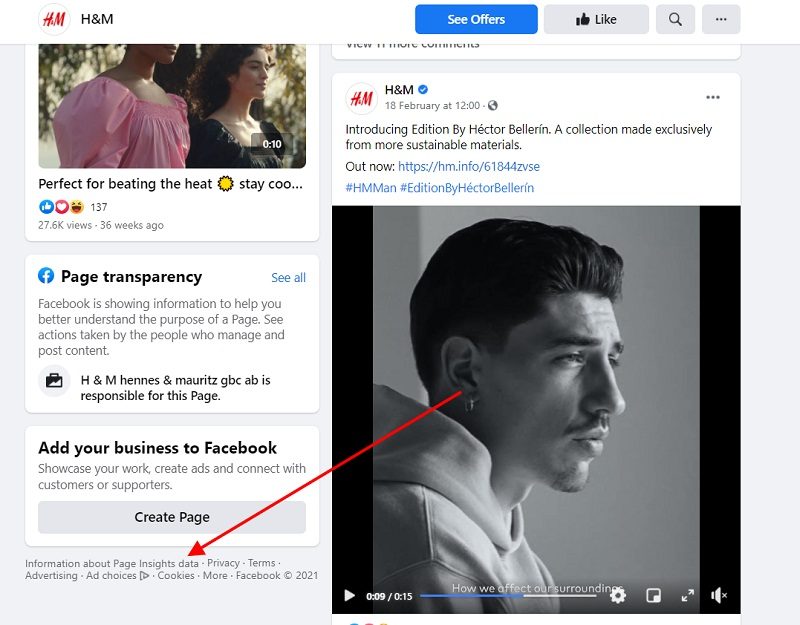This screenshot has width=800, height=625.
Task: Open video settings gear icon
Action: tap(618, 595)
